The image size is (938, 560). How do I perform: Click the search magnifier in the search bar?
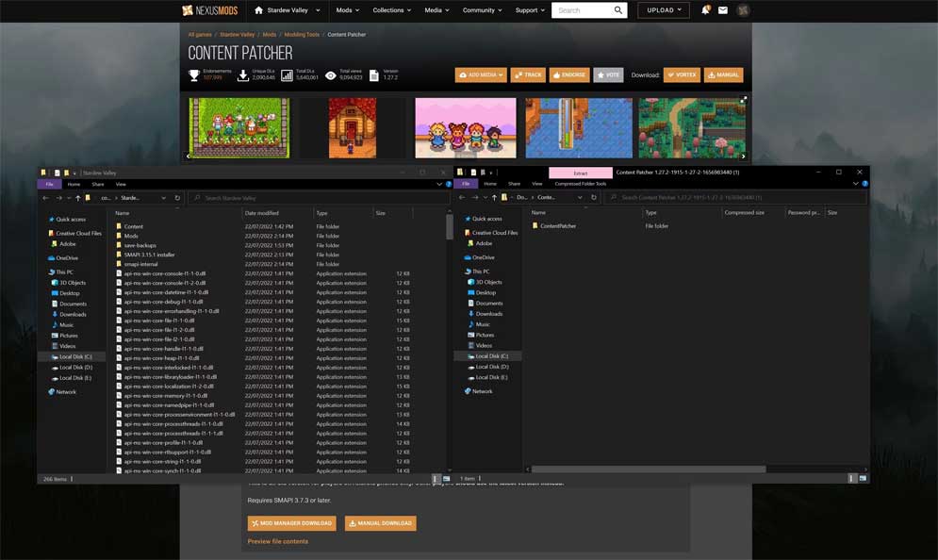(619, 10)
